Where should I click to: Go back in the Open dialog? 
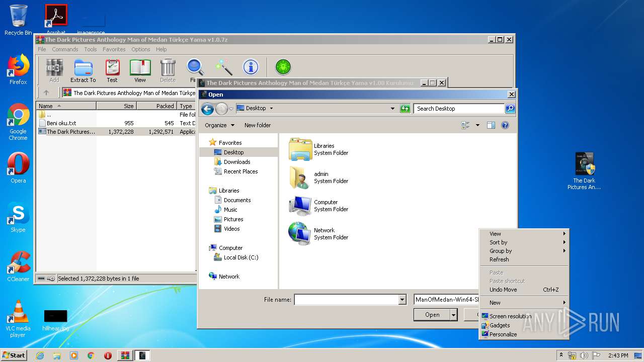pos(207,109)
